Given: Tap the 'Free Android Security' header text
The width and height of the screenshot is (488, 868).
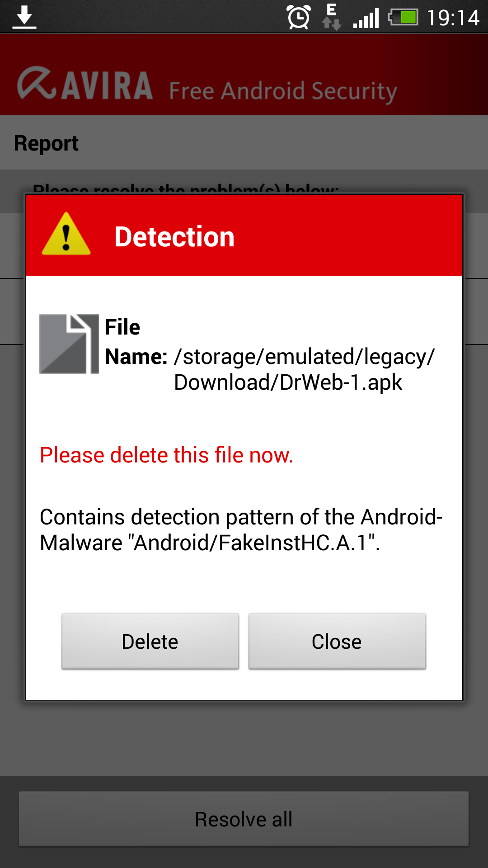Looking at the screenshot, I should click(x=283, y=91).
